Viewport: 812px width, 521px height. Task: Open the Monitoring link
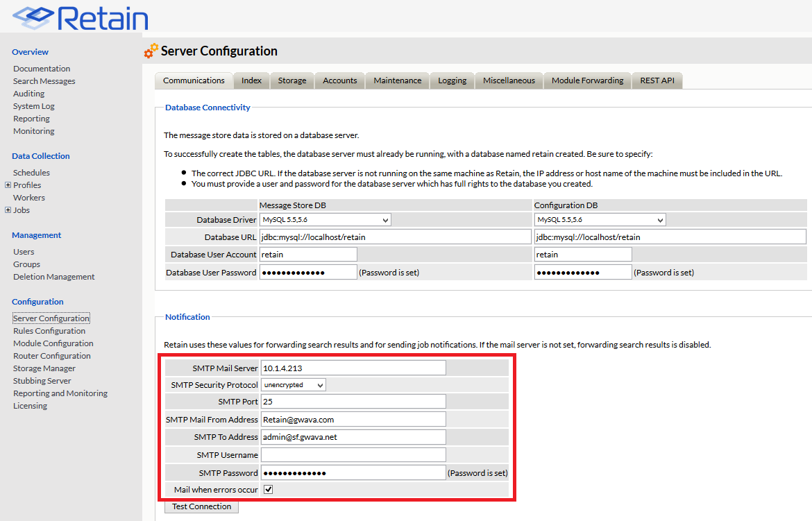click(34, 130)
